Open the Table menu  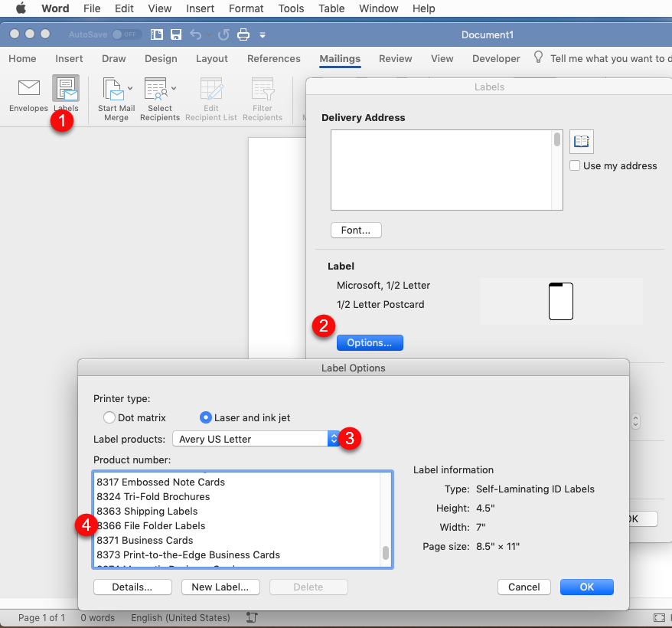click(331, 8)
